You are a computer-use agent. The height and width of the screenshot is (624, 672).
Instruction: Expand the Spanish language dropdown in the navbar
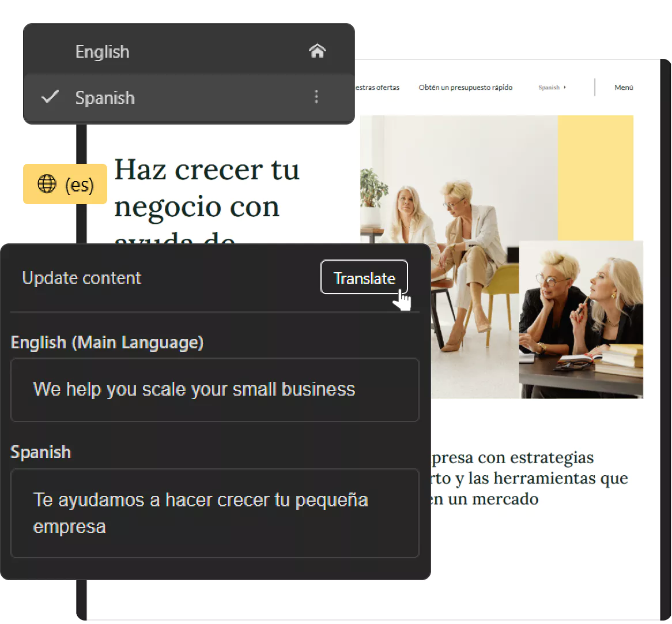tap(550, 87)
